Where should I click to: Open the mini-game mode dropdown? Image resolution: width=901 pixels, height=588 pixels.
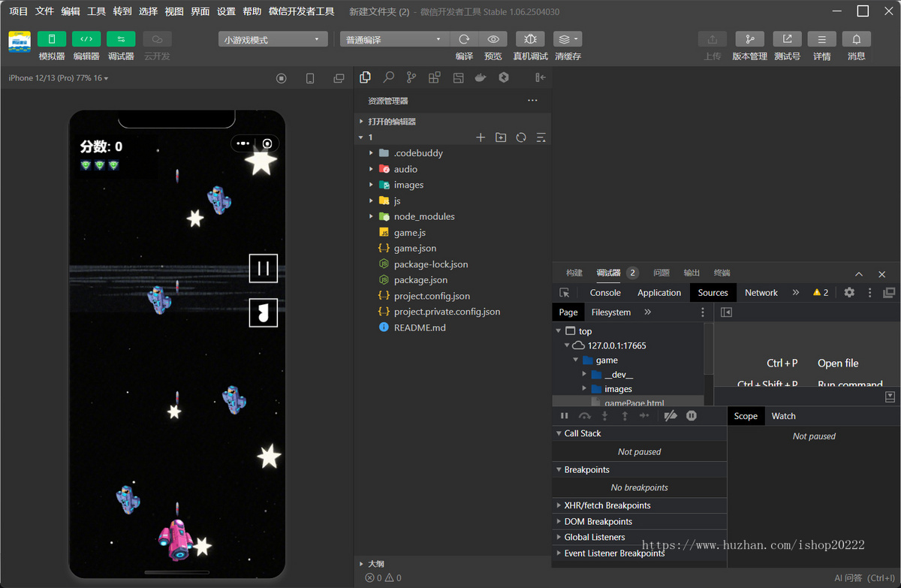273,40
